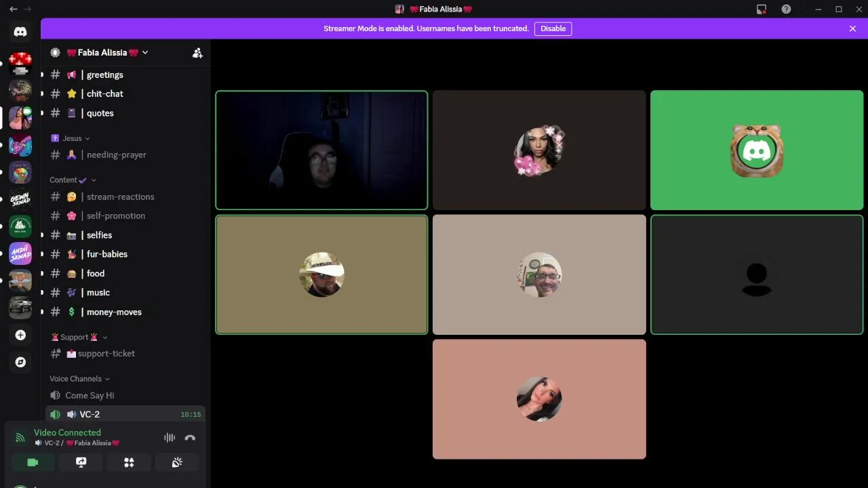Viewport: 868px width, 488px height.
Task: Collapse the Jesus category
Action: [71, 138]
